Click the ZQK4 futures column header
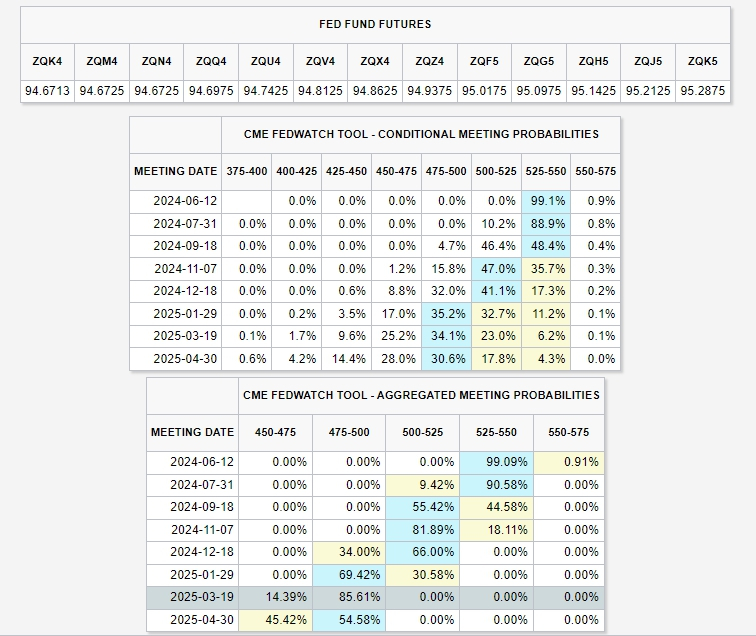The height and width of the screenshot is (636, 756). [x=47, y=61]
